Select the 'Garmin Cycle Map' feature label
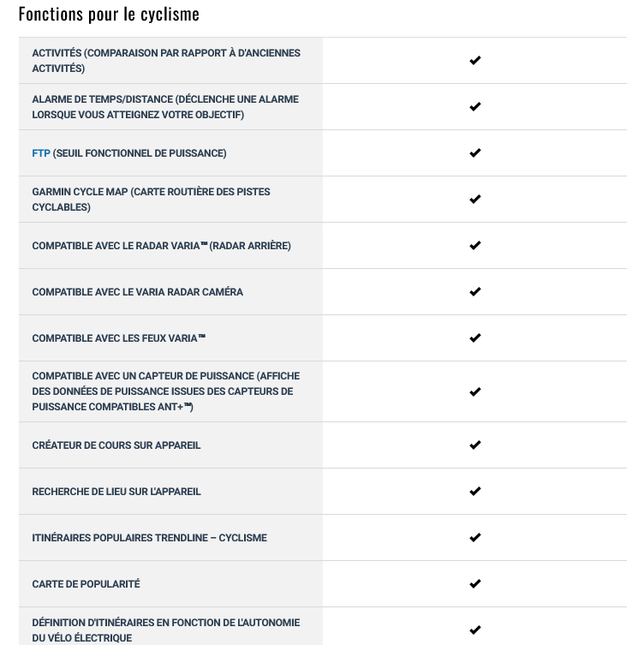 pyautogui.click(x=151, y=200)
